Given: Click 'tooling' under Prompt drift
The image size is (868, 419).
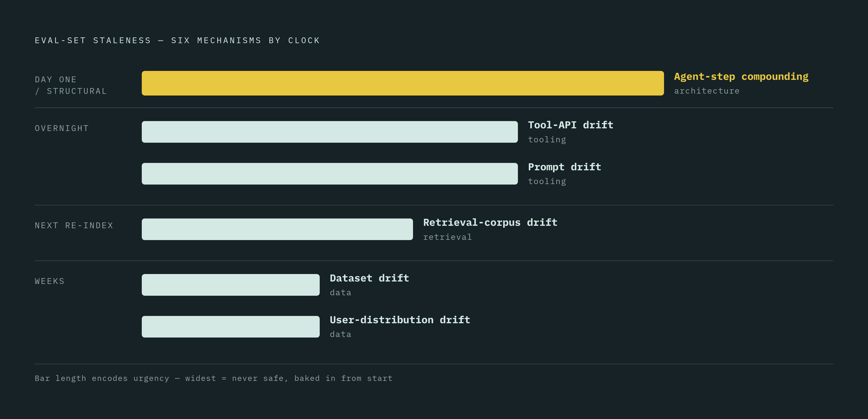Looking at the screenshot, I should point(547,181).
